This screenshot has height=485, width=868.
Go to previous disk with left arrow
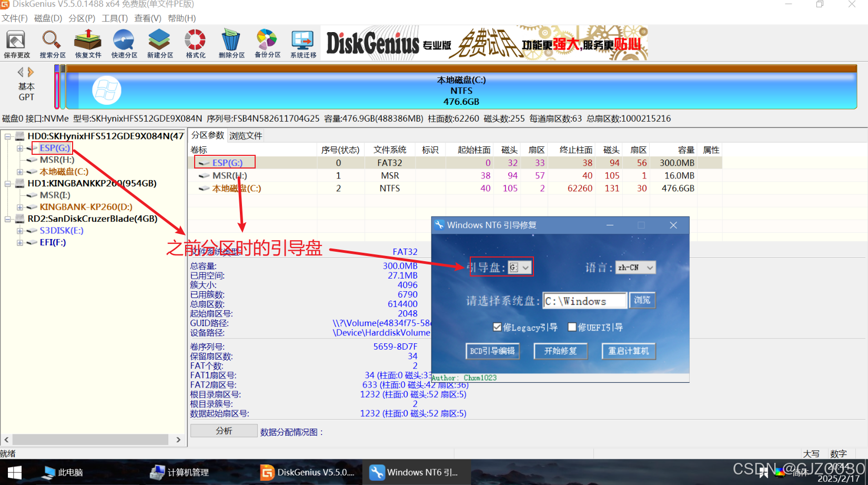tap(21, 72)
